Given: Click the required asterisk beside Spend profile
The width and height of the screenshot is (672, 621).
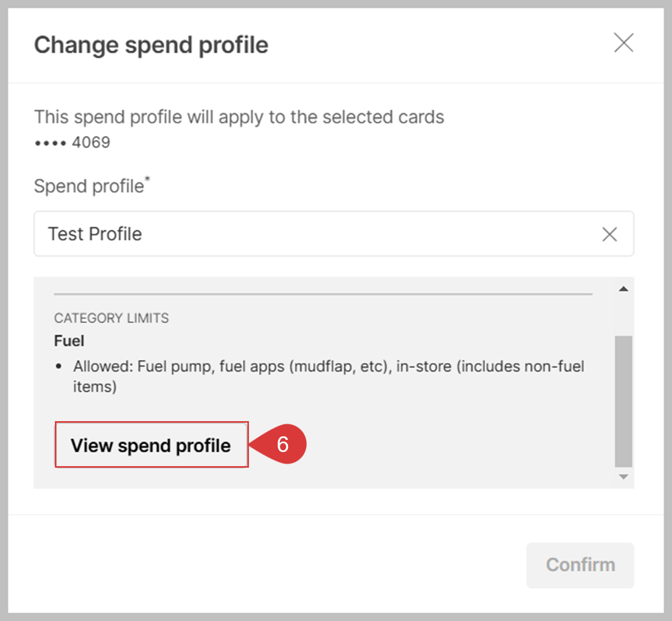Looking at the screenshot, I should [x=147, y=179].
